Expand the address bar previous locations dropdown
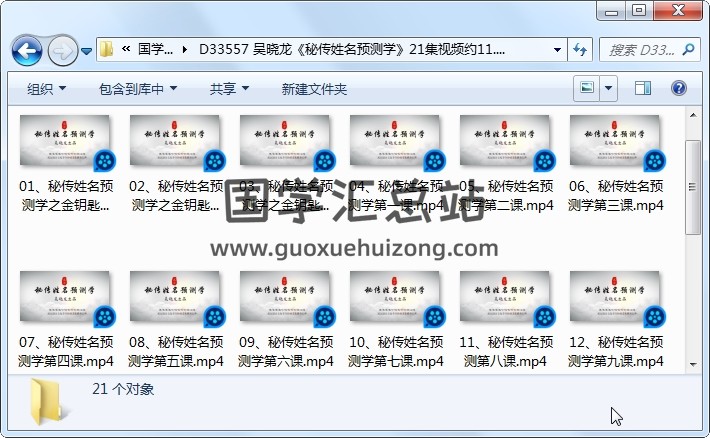This screenshot has height=439, width=710. (557, 49)
